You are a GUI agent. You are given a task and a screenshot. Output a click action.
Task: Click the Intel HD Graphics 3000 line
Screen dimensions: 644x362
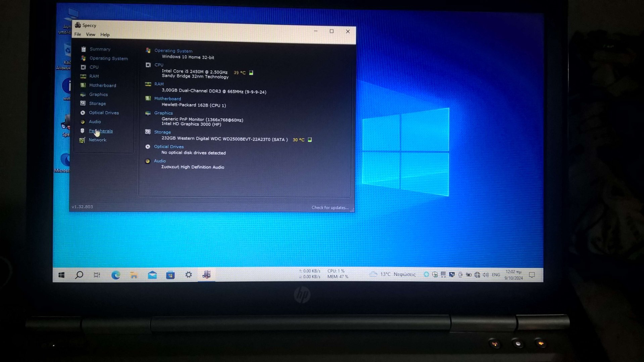(x=191, y=124)
